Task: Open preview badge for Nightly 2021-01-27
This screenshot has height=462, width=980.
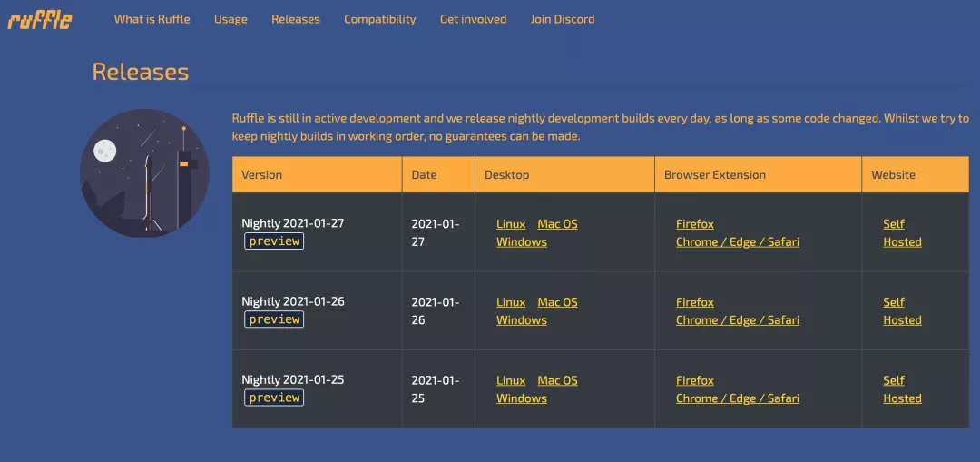Action: point(274,241)
